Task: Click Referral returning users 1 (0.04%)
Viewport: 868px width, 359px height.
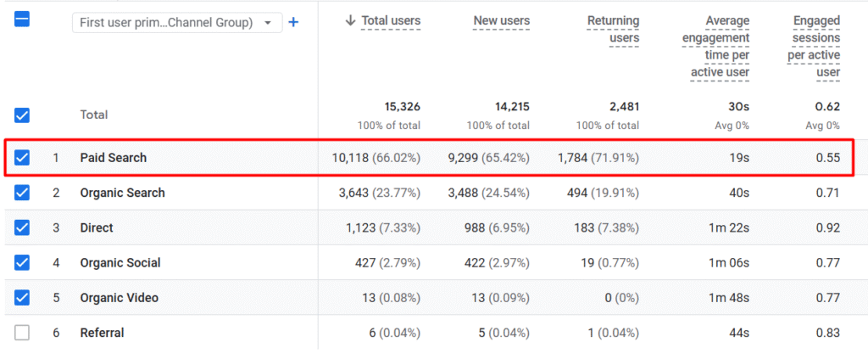Action: (x=614, y=333)
